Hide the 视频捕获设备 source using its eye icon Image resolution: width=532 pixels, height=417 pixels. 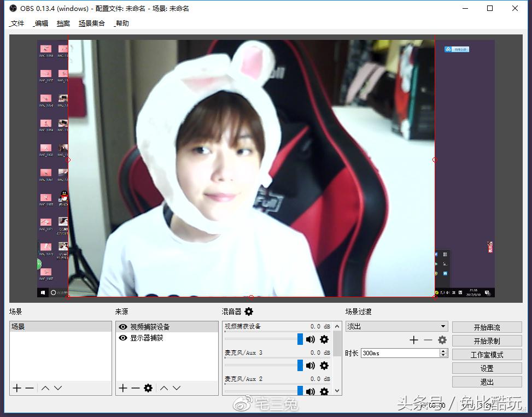coord(123,327)
